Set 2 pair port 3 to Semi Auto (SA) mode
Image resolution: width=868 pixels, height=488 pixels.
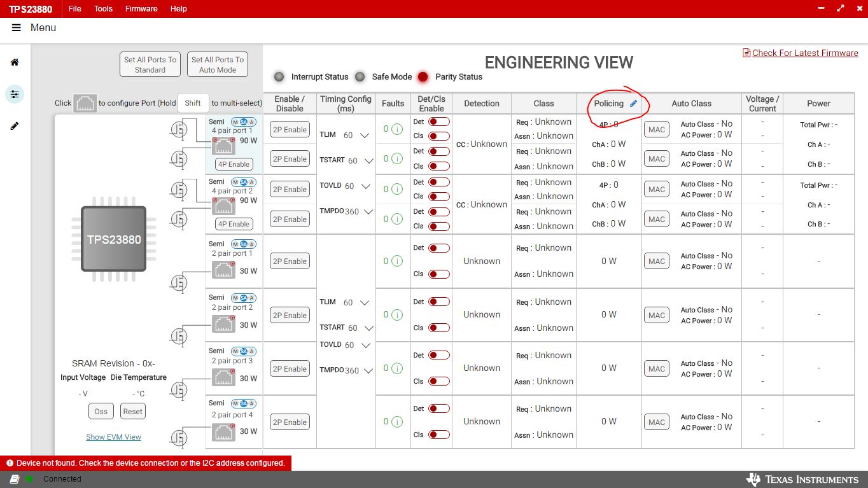(x=244, y=351)
